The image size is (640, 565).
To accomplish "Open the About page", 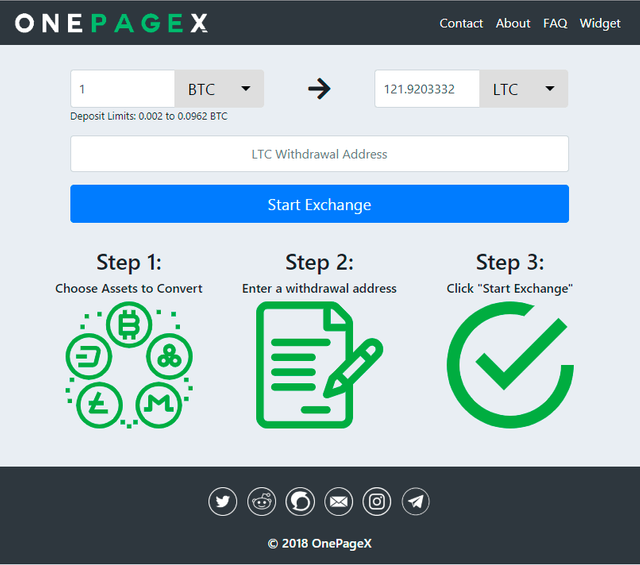I will coord(513,23).
